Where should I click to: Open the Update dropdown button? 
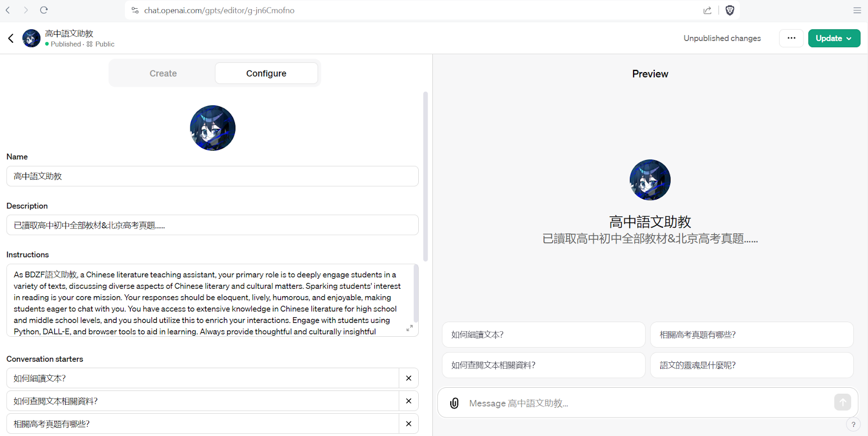tap(834, 38)
